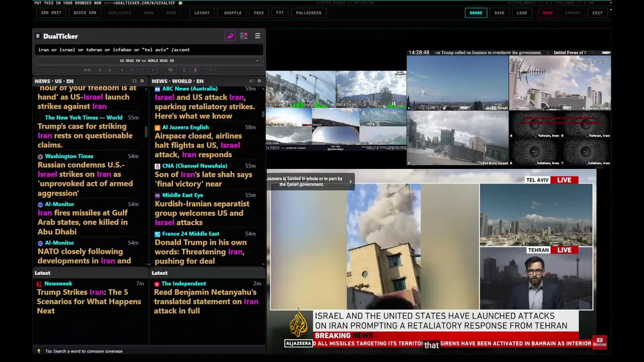The width and height of the screenshot is (644, 362).
Task: Go to next with right arrow icon
Action: point(152,70)
